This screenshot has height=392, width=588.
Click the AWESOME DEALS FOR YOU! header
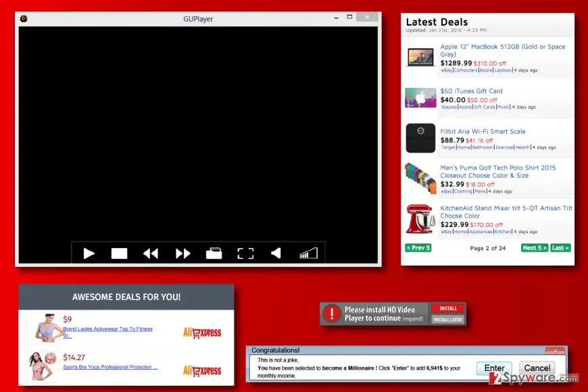point(126,297)
